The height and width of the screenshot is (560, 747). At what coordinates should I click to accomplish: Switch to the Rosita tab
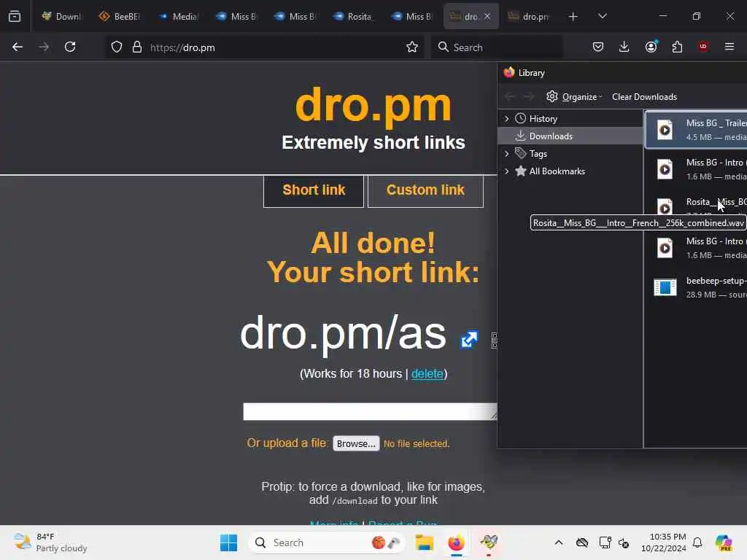click(x=353, y=17)
